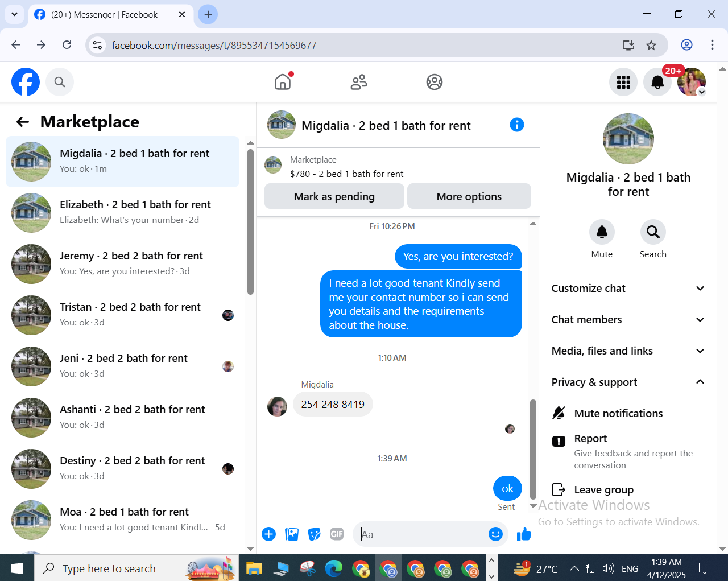
Task: Open Migdalia 2 bed 1 bath conversation
Action: (122, 162)
